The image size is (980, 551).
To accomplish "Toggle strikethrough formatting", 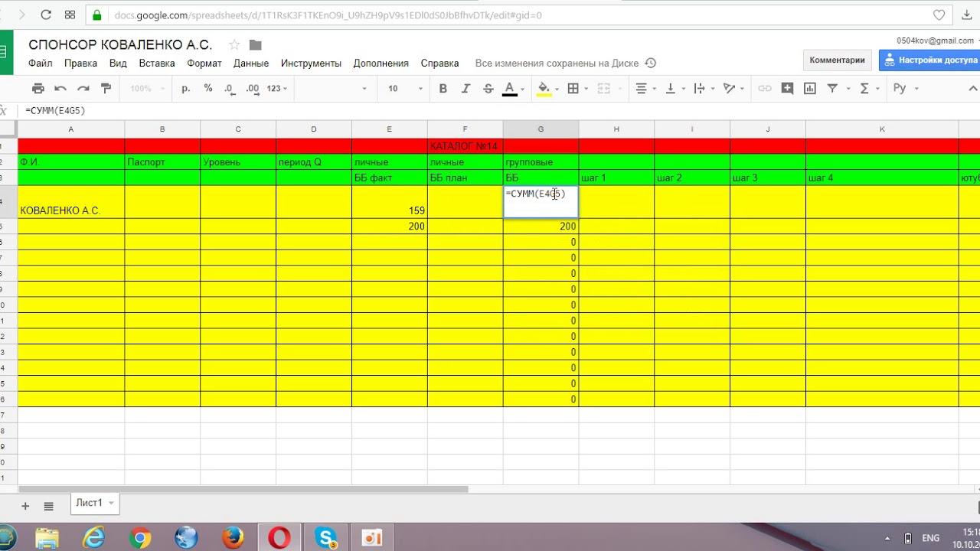I will pyautogui.click(x=488, y=89).
